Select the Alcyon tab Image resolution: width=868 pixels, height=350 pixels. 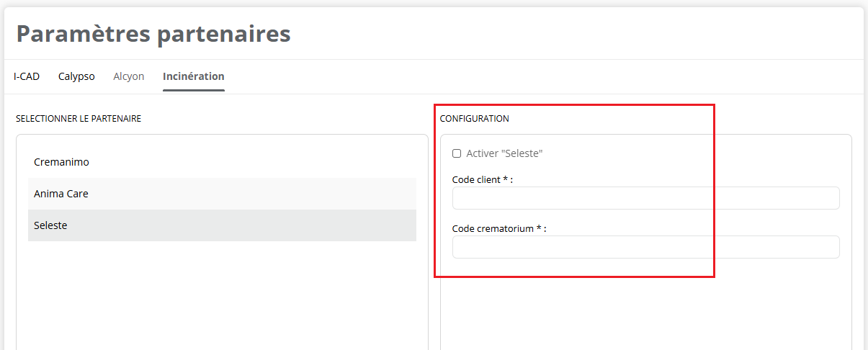128,76
